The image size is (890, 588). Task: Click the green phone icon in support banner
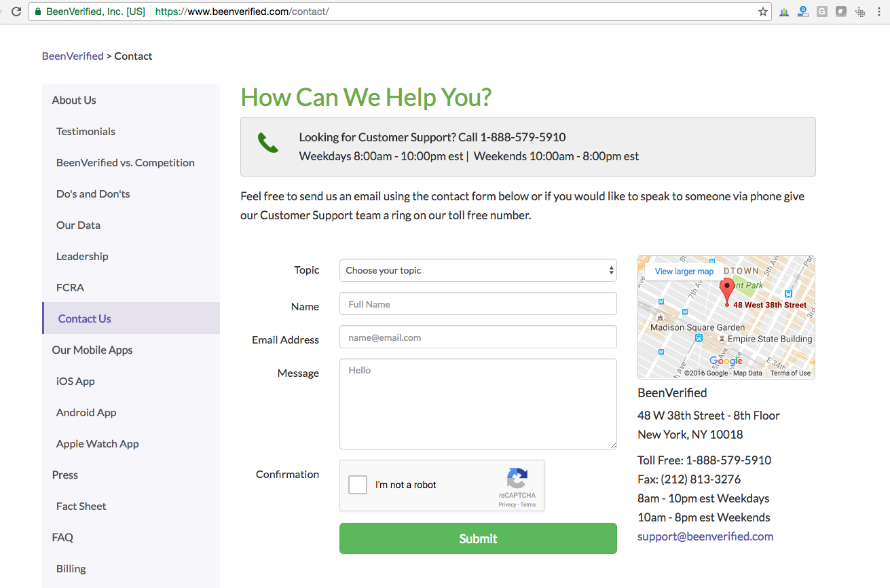[x=267, y=143]
